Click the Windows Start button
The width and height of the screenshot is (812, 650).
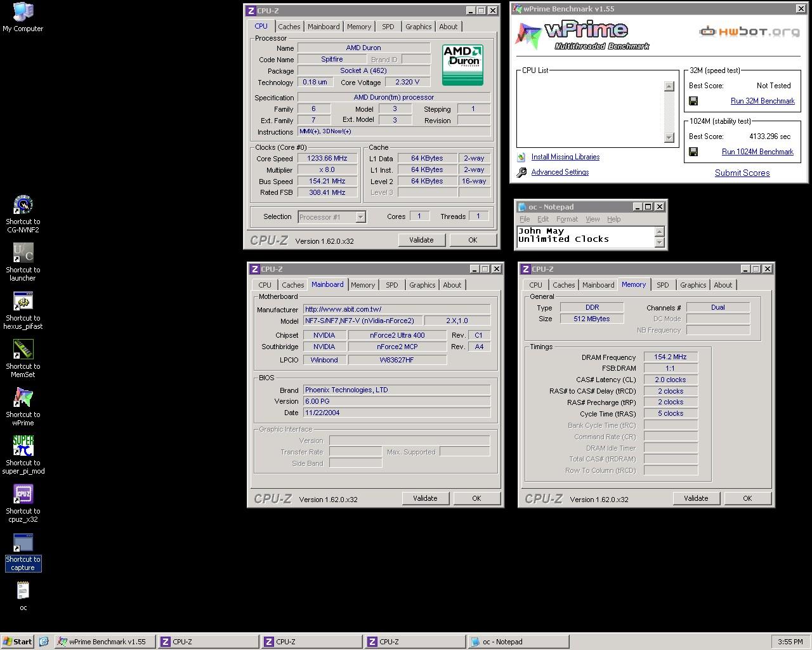pyautogui.click(x=18, y=642)
